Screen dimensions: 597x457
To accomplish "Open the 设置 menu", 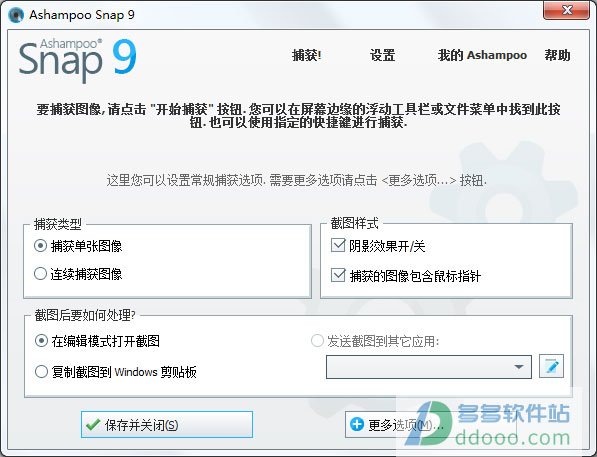I will (382, 55).
